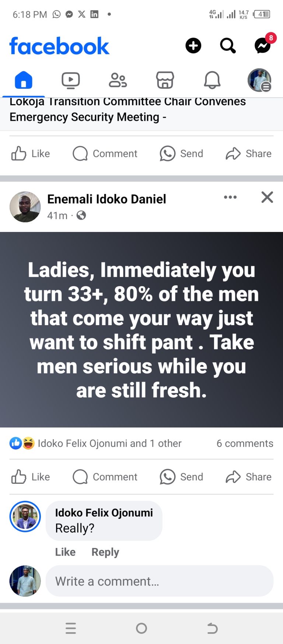Open the Messenger icon with 8 notifications
The width and height of the screenshot is (283, 644).
(x=263, y=45)
